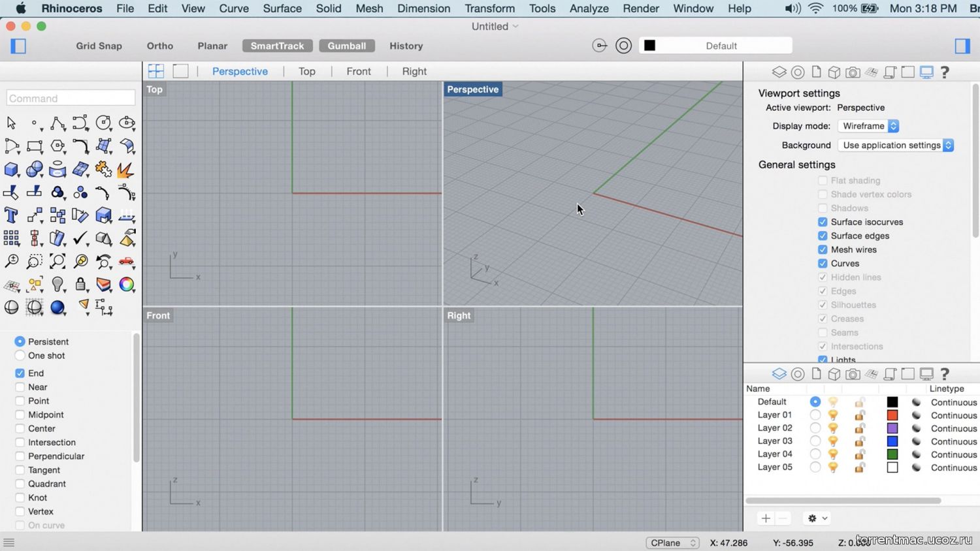Uncheck the End object snap
Viewport: 980px width, 551px height.
coord(20,373)
